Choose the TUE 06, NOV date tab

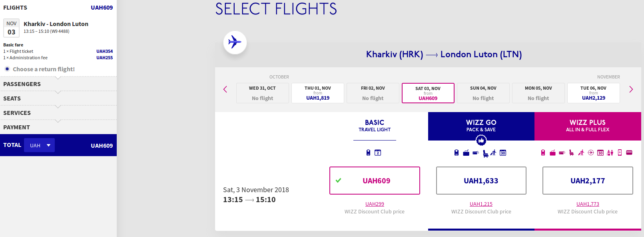coord(593,93)
